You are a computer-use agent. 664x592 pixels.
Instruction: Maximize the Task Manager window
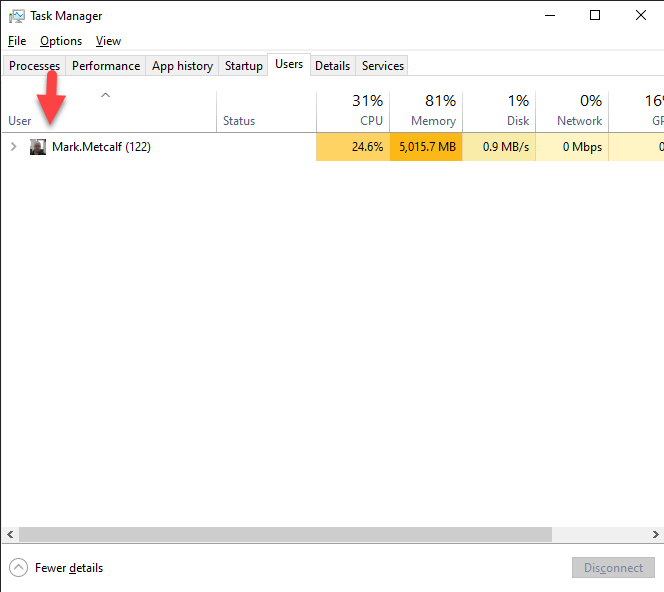coord(595,16)
